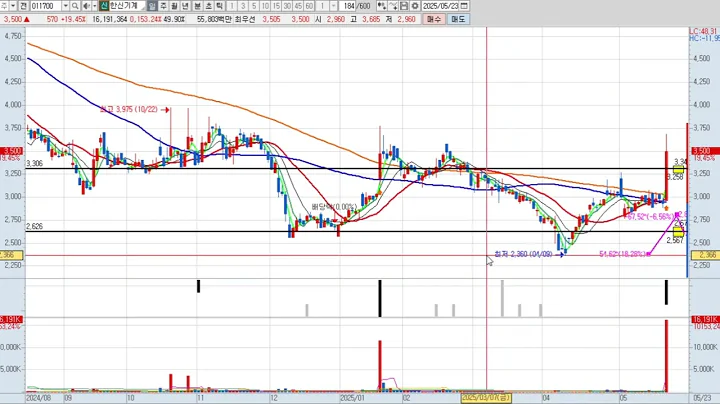Click the date field 2025/05/23
Viewport: 720px width, 404px height.
[440, 6]
